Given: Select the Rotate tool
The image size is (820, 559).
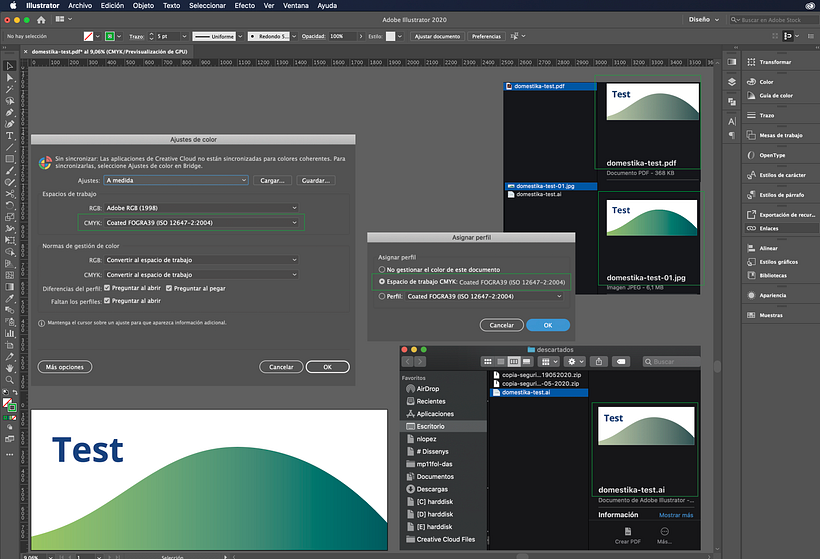Looking at the screenshot, I should 9,205.
